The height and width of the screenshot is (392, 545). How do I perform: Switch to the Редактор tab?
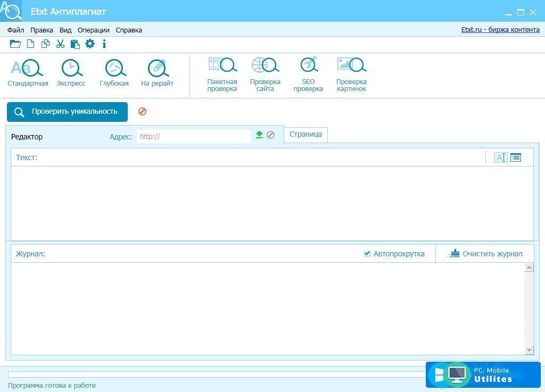pos(27,137)
